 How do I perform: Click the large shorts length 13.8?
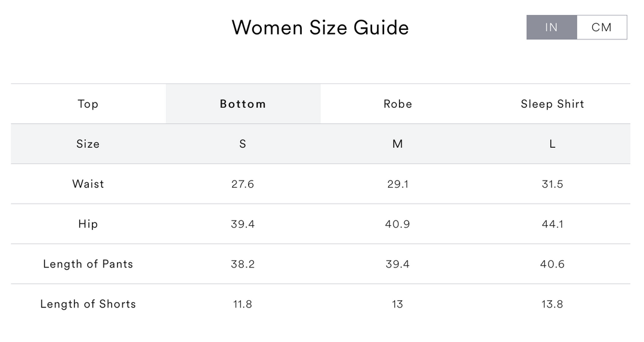click(x=552, y=304)
